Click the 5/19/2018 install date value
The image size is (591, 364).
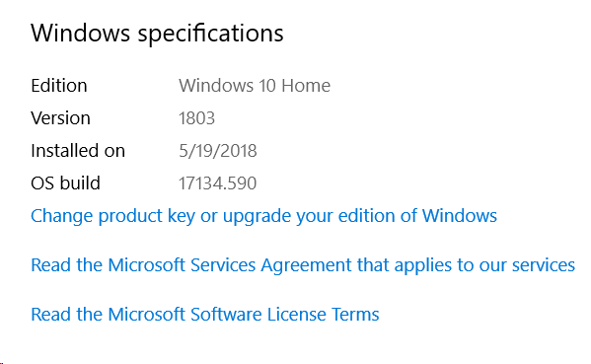[x=218, y=151]
